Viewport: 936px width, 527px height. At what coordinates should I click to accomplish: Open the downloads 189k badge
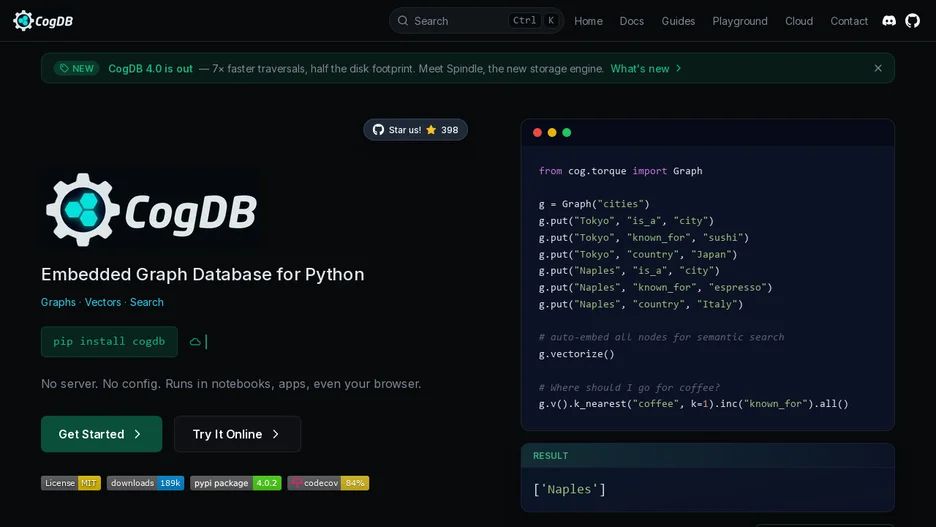[x=145, y=483]
